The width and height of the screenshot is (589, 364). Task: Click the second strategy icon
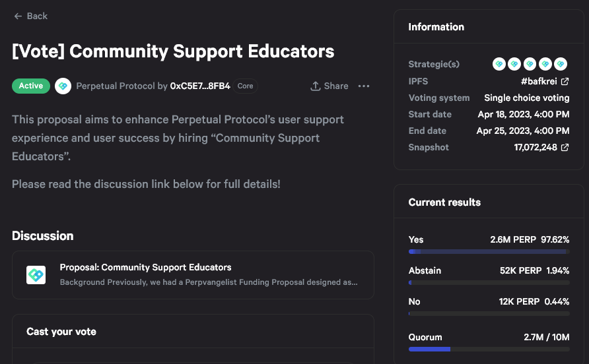(515, 64)
